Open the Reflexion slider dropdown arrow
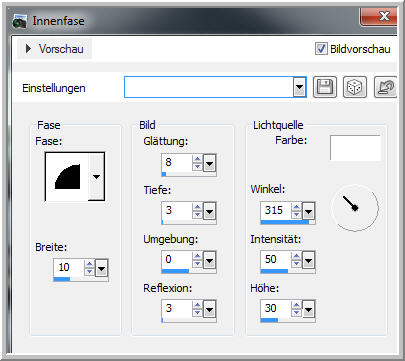 coord(209,309)
